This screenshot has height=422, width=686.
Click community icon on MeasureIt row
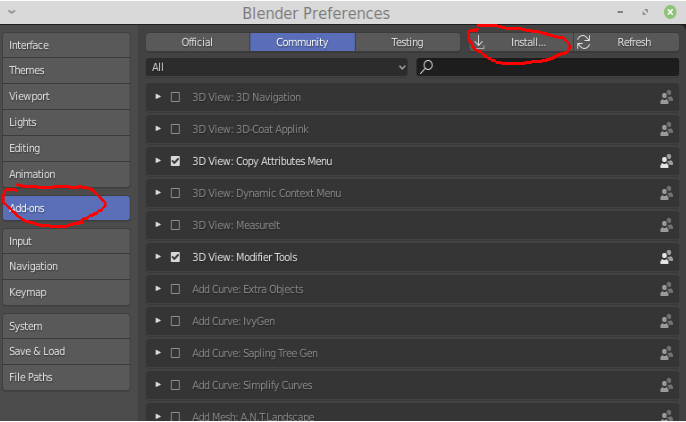666,225
